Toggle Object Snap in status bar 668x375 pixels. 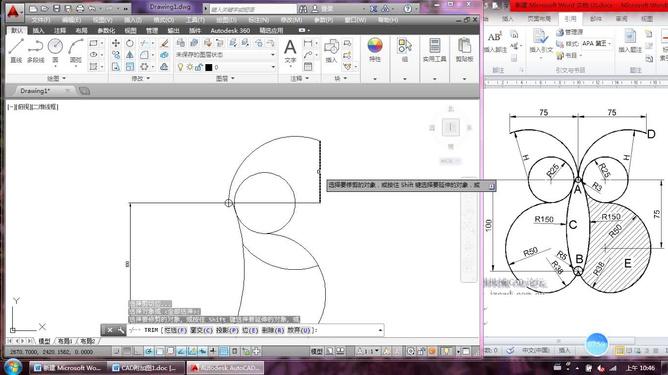coord(159,351)
